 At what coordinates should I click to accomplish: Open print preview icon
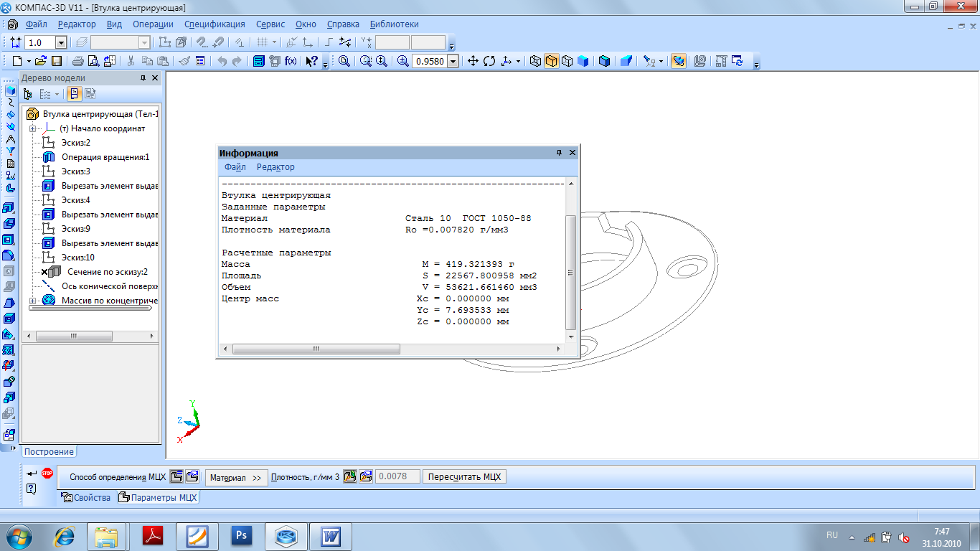(93, 62)
